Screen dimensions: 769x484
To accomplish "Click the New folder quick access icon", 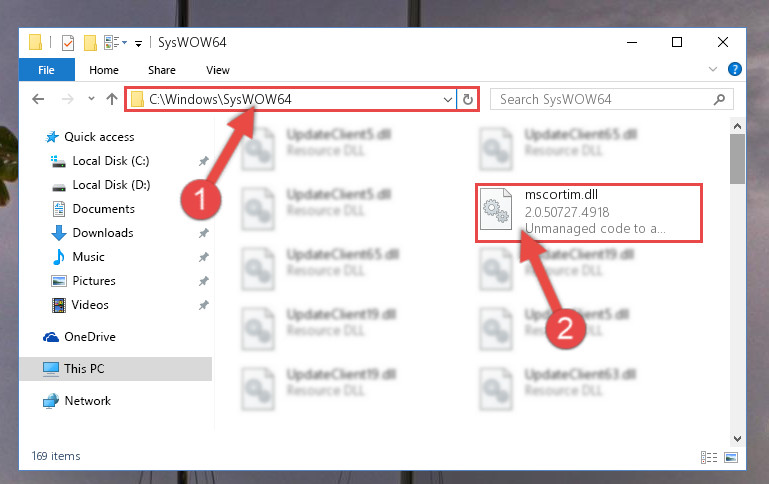I will click(90, 43).
